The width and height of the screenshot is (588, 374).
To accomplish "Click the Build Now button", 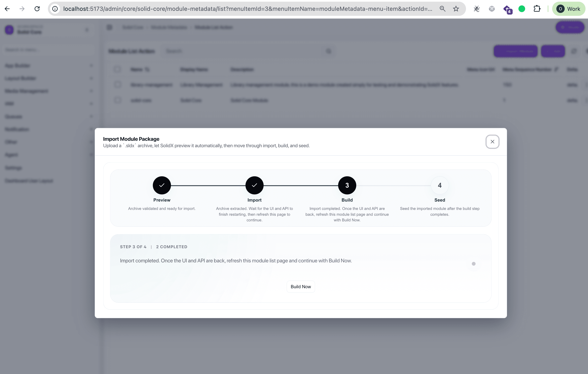I will 301,287.
